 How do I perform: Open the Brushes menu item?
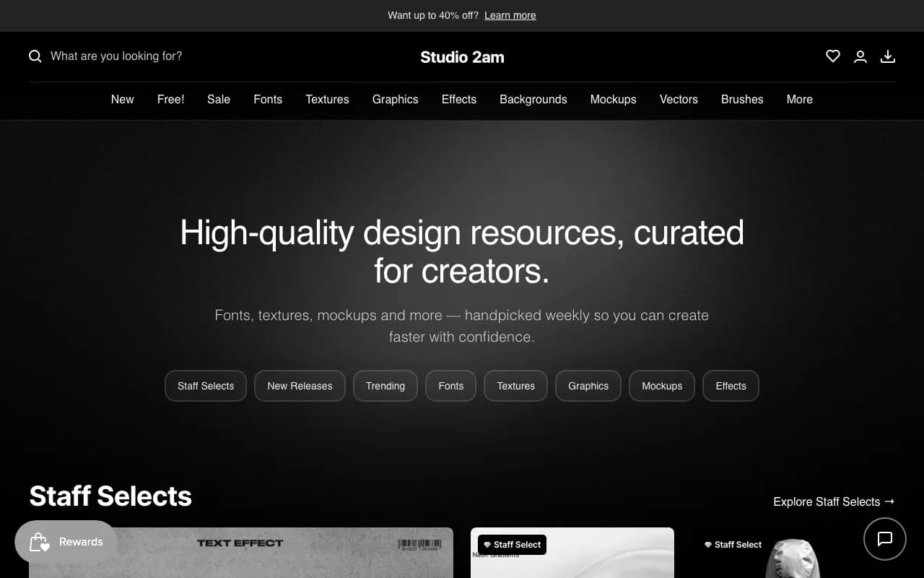tap(742, 100)
